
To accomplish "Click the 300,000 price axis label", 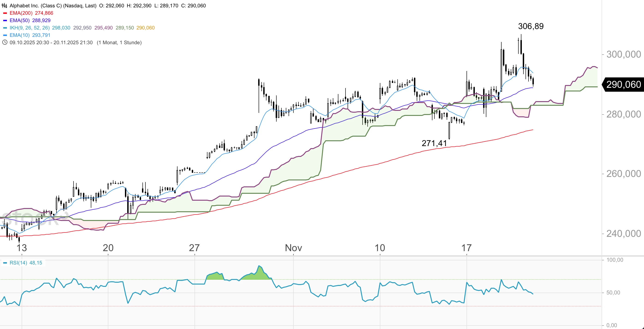I will pos(623,54).
